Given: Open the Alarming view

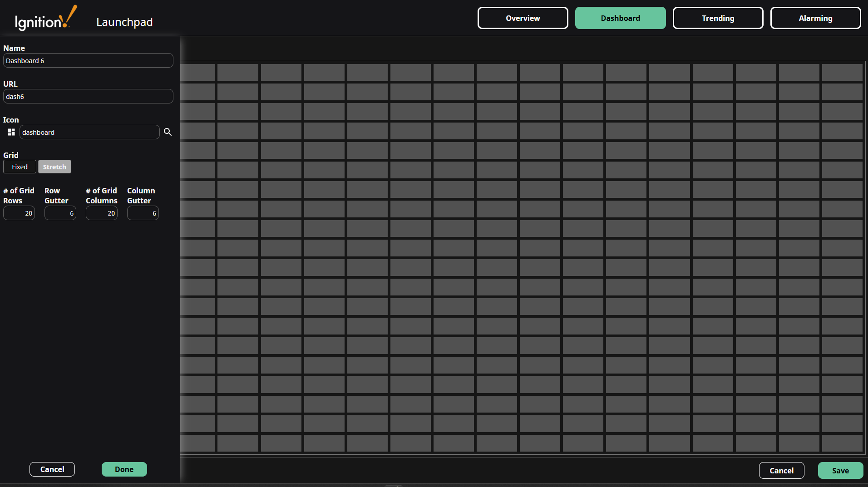Looking at the screenshot, I should [815, 18].
